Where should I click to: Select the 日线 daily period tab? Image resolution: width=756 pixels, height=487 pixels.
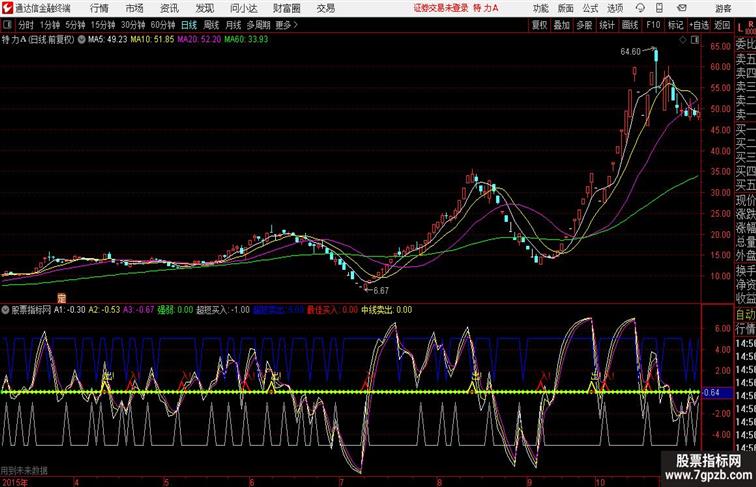tap(189, 25)
